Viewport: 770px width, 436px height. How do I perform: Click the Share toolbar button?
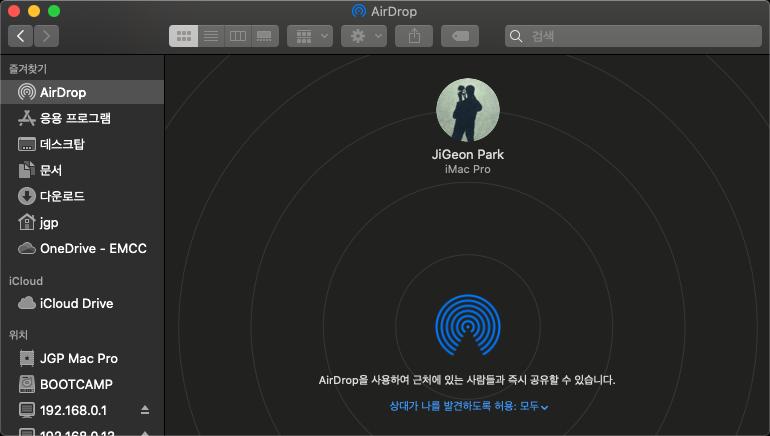click(x=414, y=36)
